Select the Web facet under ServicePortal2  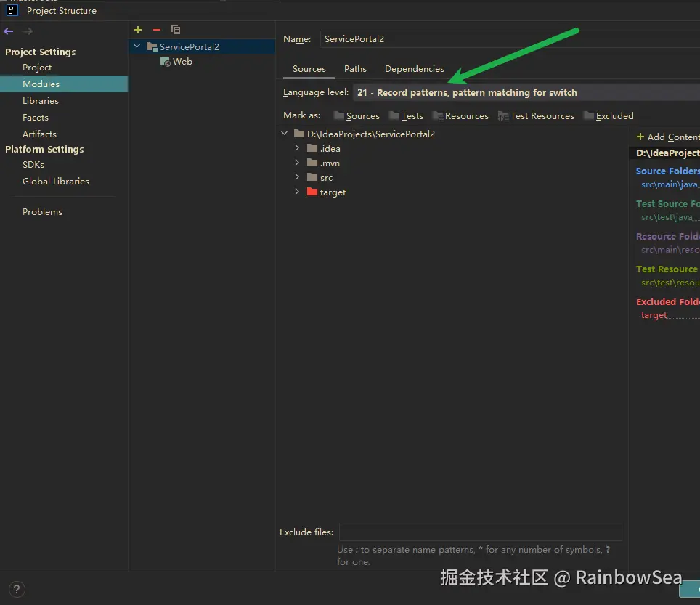(182, 62)
